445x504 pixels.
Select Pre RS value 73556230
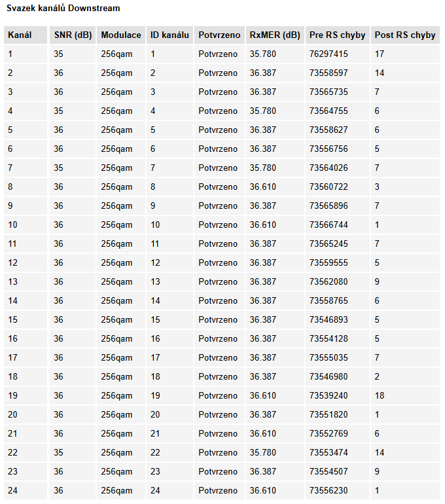(x=329, y=491)
